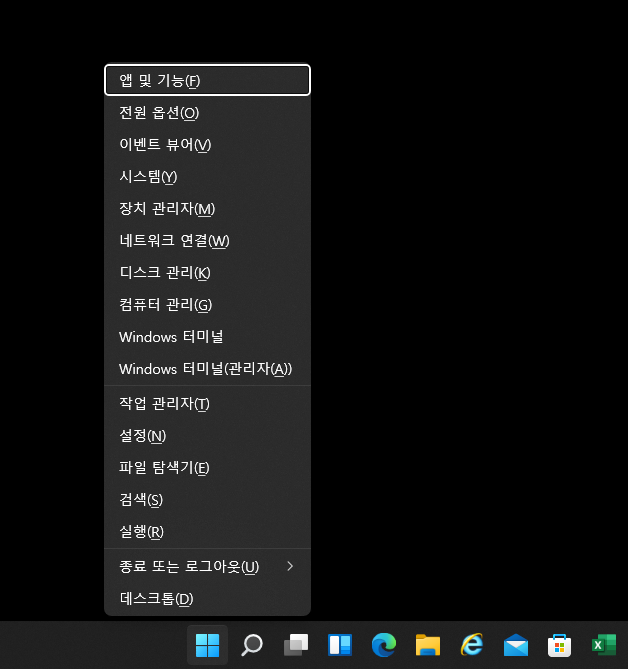Open Microsoft Store taskbar icon
628x669 pixels.
[560, 645]
